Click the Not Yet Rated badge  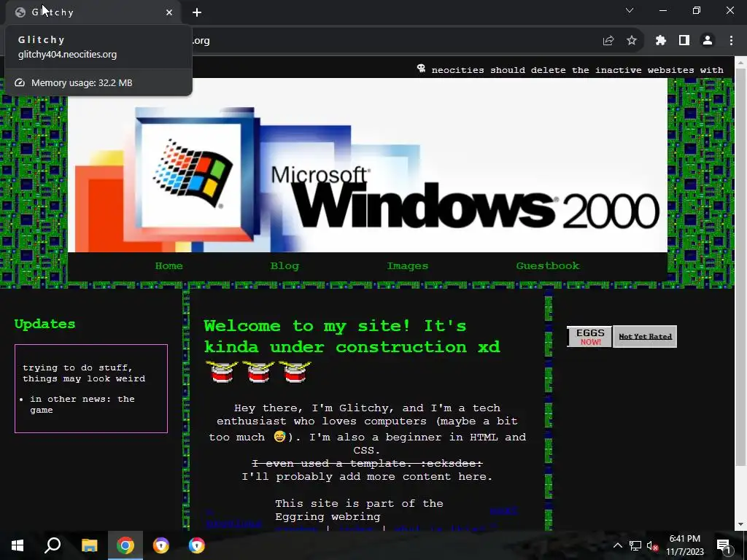click(x=645, y=337)
